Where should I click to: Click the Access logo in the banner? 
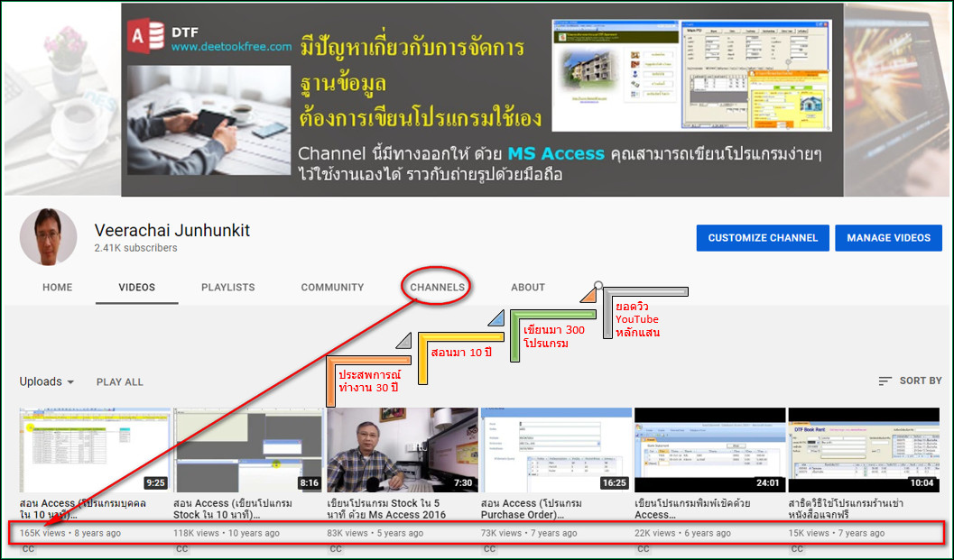[x=146, y=35]
